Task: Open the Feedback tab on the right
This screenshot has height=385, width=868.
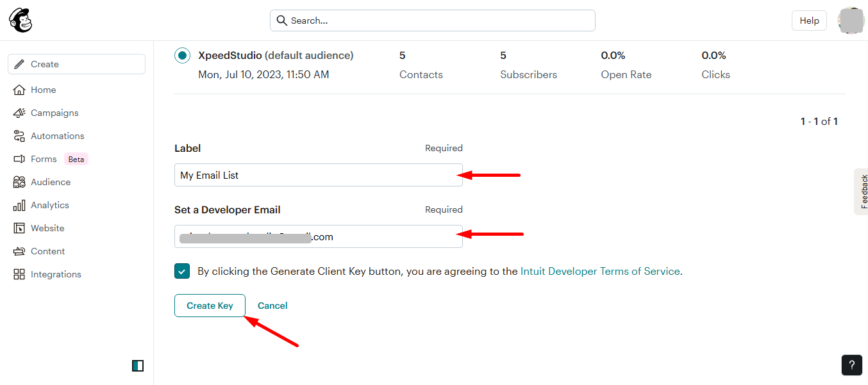Action: point(862,191)
